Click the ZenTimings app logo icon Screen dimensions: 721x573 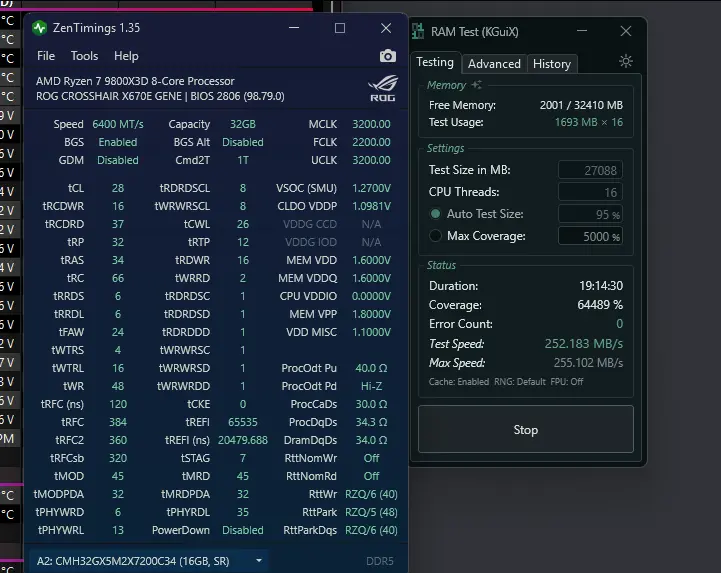coord(40,28)
